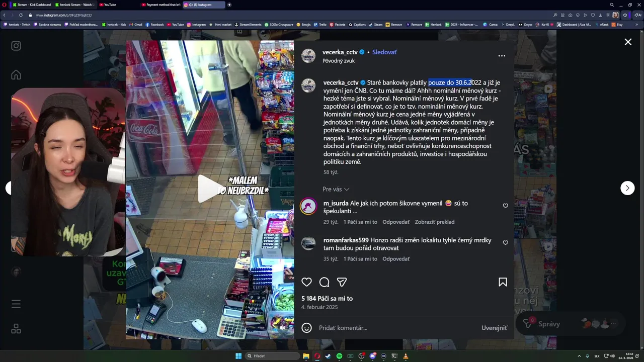Open the three-dot post options menu
The image size is (644, 362).
502,56
